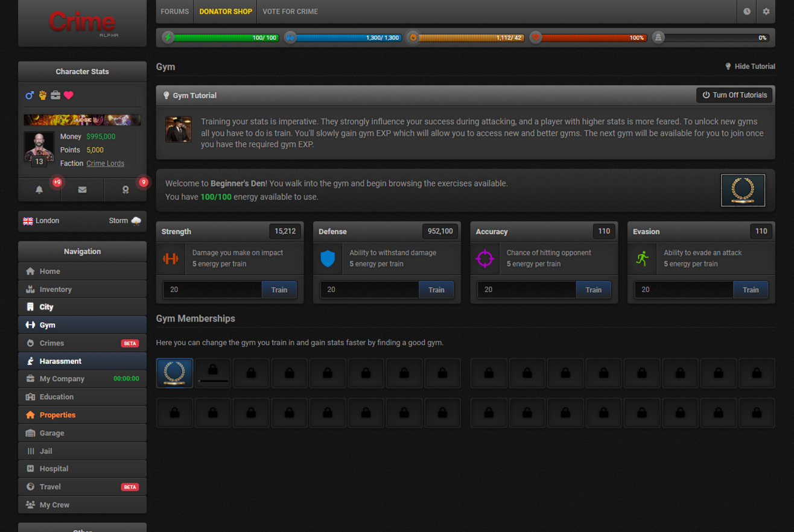Train Strength stat
This screenshot has width=794, height=532.
(279, 290)
